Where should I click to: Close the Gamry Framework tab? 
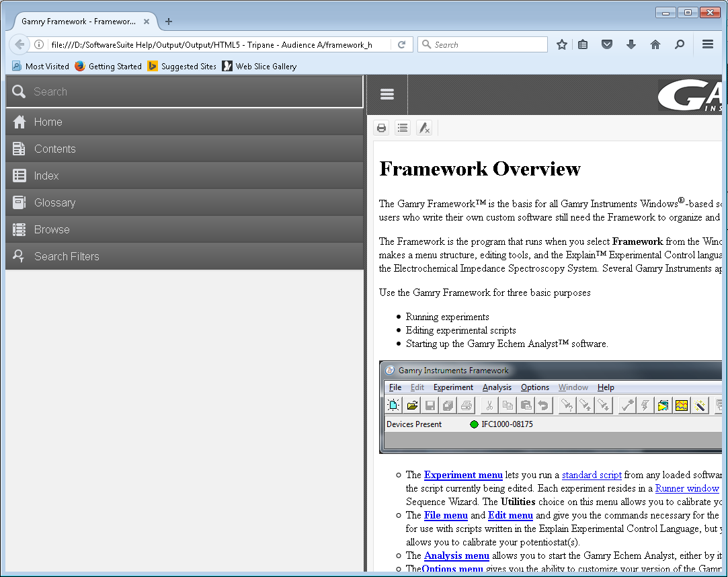pos(147,22)
